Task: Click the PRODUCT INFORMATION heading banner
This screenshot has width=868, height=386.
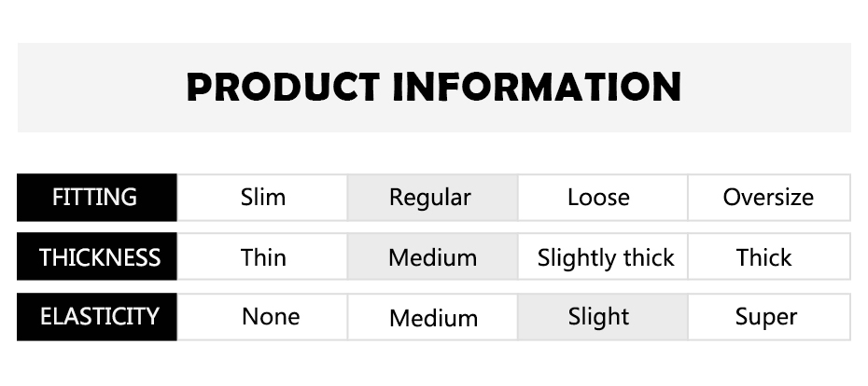Action: [434, 87]
